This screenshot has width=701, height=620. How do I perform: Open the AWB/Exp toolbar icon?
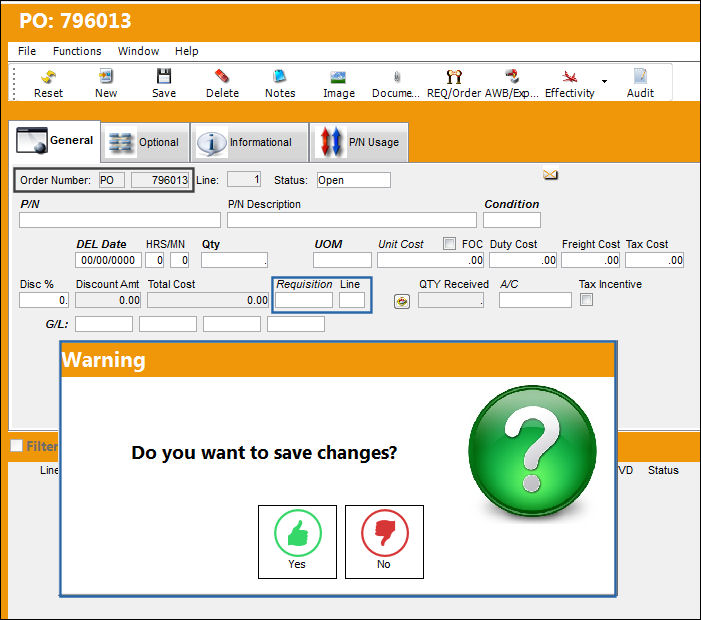512,83
